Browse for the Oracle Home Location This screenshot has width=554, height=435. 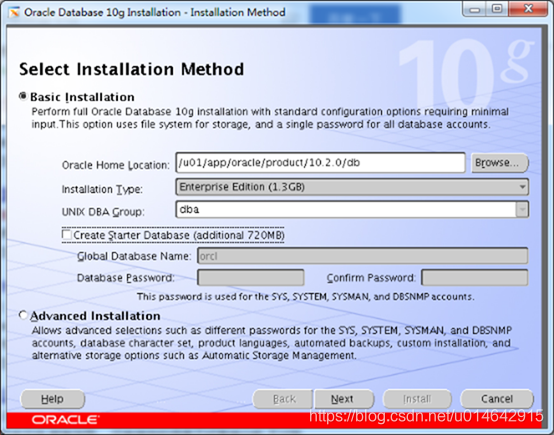500,163
